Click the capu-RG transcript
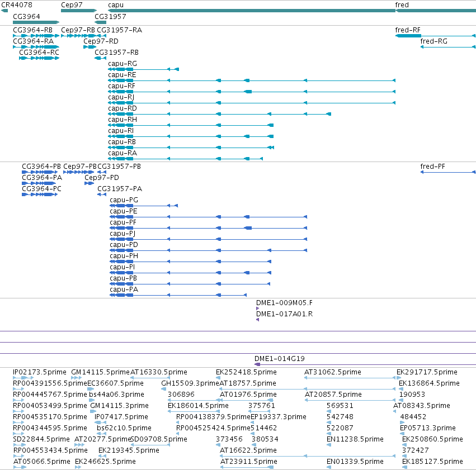Image resolution: width=476 pixels, height=470 pixels. click(144, 69)
